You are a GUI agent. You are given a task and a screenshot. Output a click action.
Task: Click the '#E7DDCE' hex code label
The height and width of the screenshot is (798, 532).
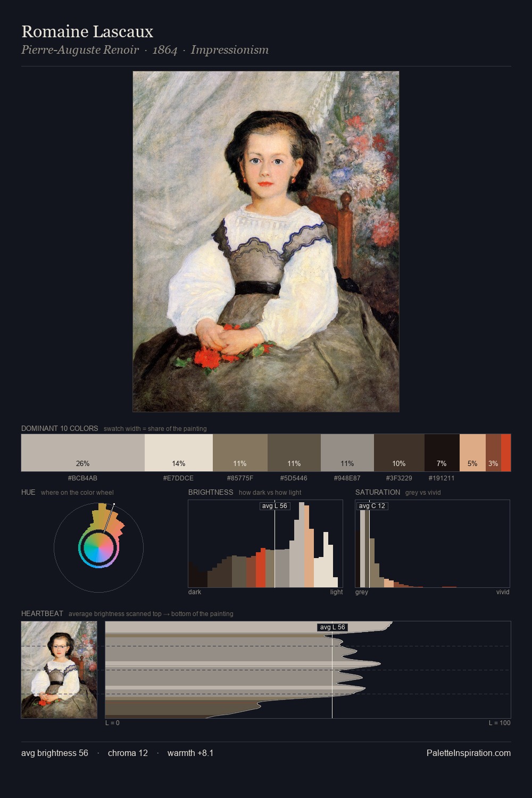178,478
